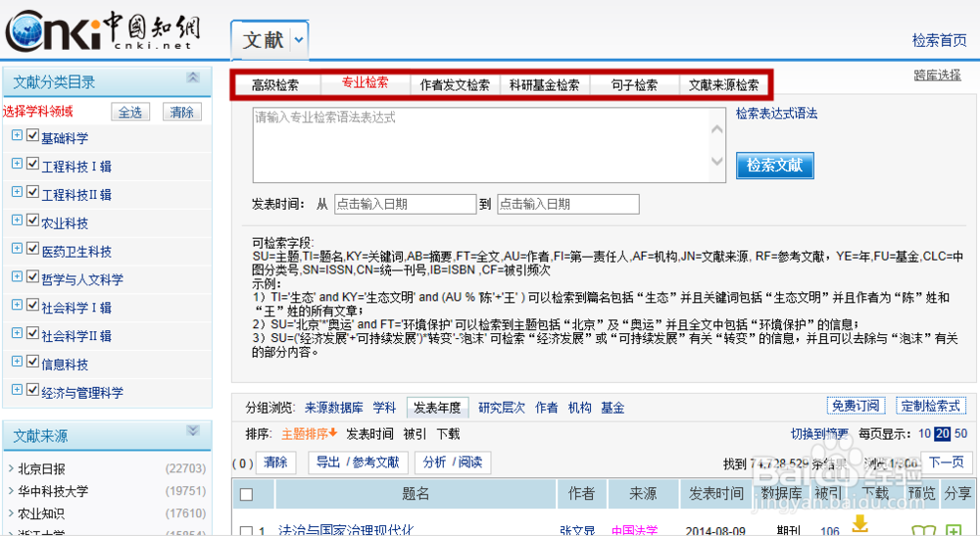Toggle the 农业科技 checkbox
The image size is (980, 536).
[33, 219]
